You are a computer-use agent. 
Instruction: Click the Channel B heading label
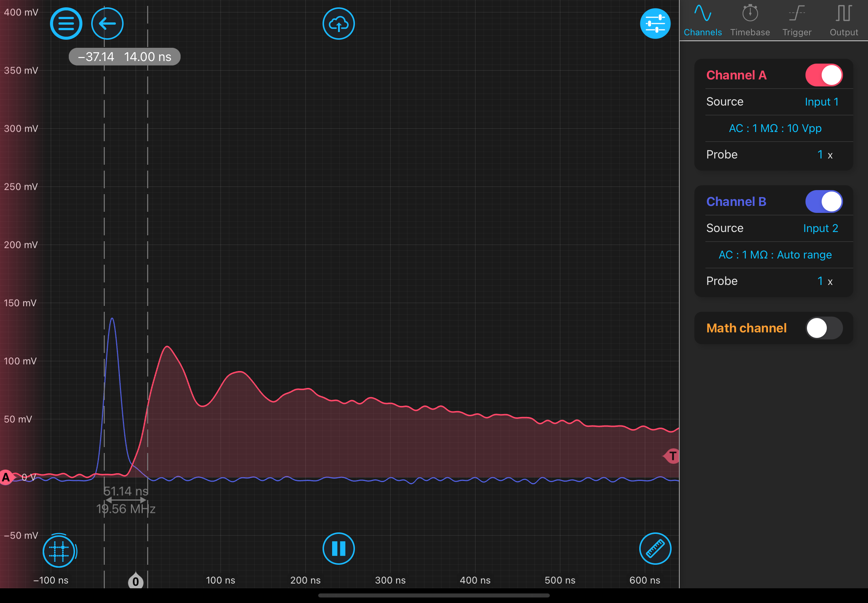736,202
